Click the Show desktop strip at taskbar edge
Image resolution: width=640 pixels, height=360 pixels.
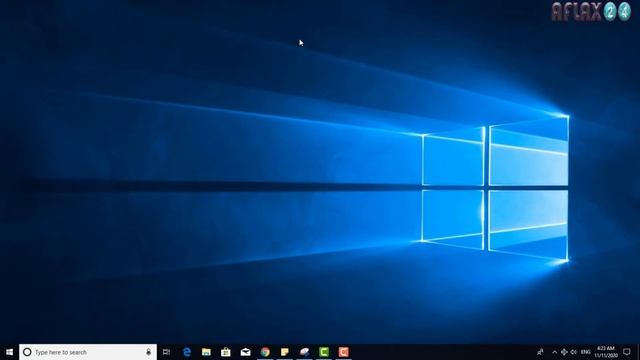click(638, 352)
